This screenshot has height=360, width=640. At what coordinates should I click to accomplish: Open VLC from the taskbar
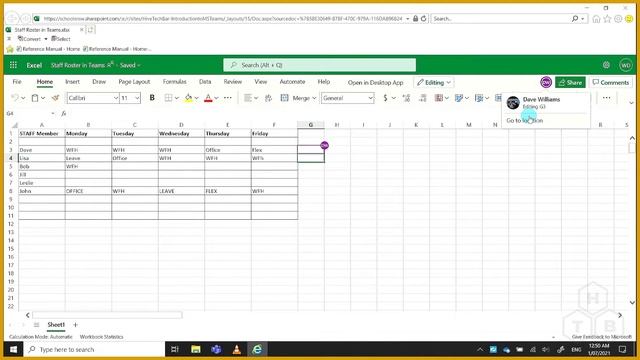pyautogui.click(x=236, y=349)
